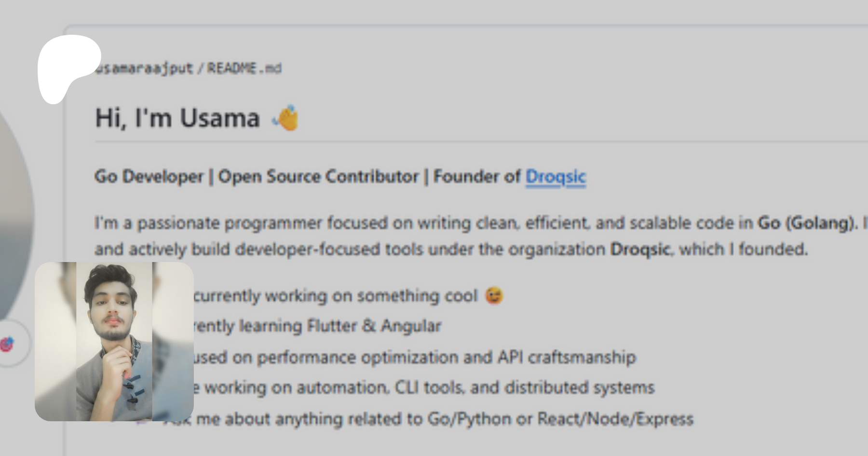Open the usamaraajput repository link
868x456 pixels.
coord(145,69)
